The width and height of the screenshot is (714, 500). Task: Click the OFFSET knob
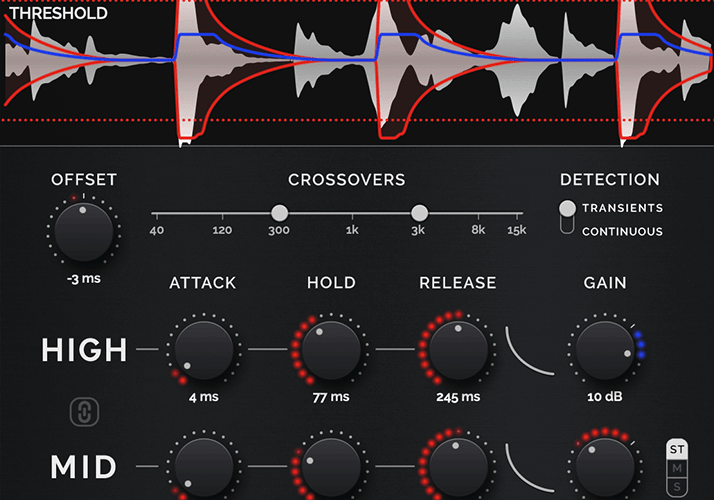(x=84, y=232)
